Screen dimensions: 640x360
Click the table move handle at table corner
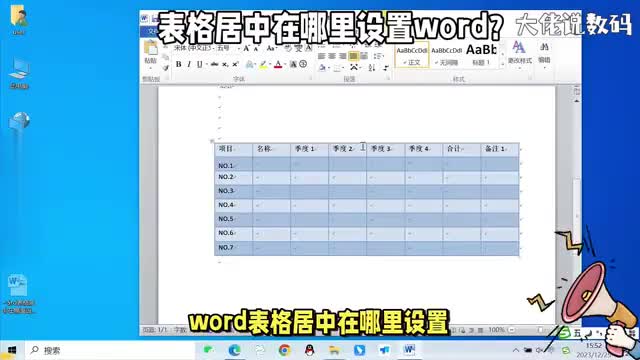click(x=212, y=141)
